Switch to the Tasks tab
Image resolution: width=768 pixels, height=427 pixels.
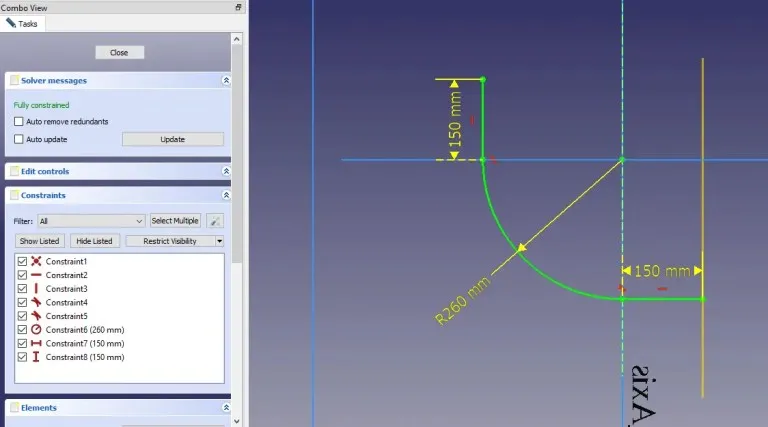22,24
